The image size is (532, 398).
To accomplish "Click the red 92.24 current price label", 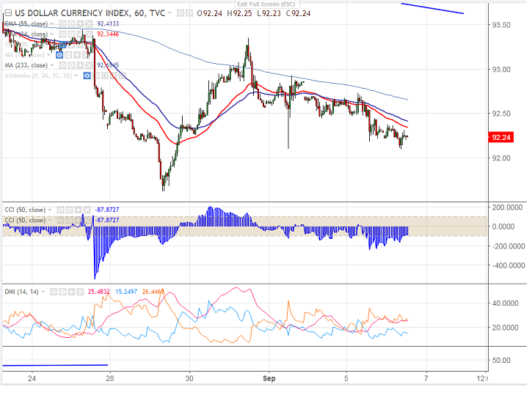I will pyautogui.click(x=500, y=137).
